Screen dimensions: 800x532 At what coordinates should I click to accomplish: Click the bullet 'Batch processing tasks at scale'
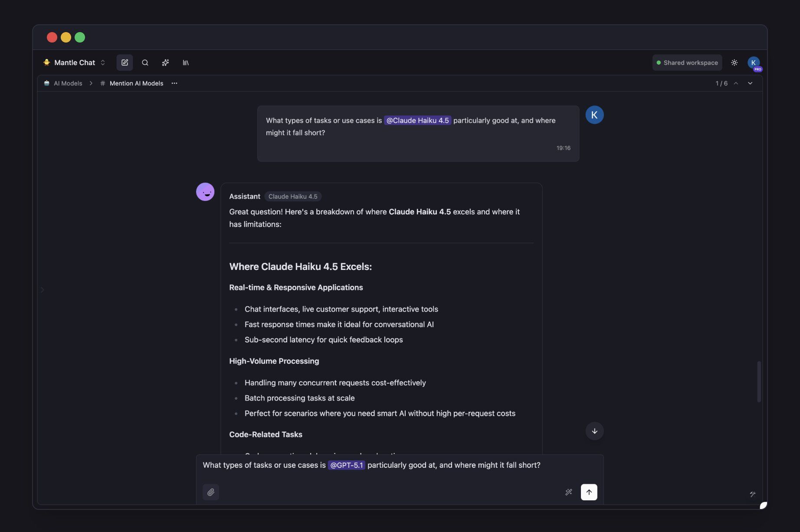[x=299, y=398]
